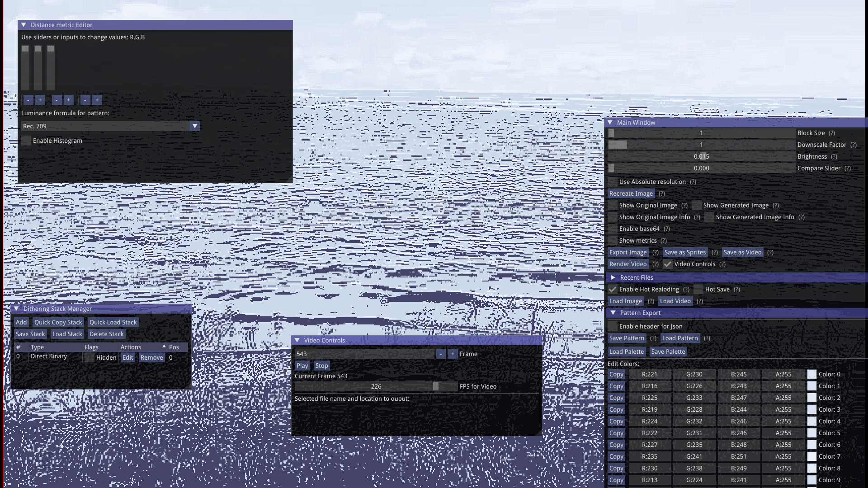This screenshot has width=868, height=488.
Task: Click help (?) icon beside Recreate Image
Action: point(662,194)
